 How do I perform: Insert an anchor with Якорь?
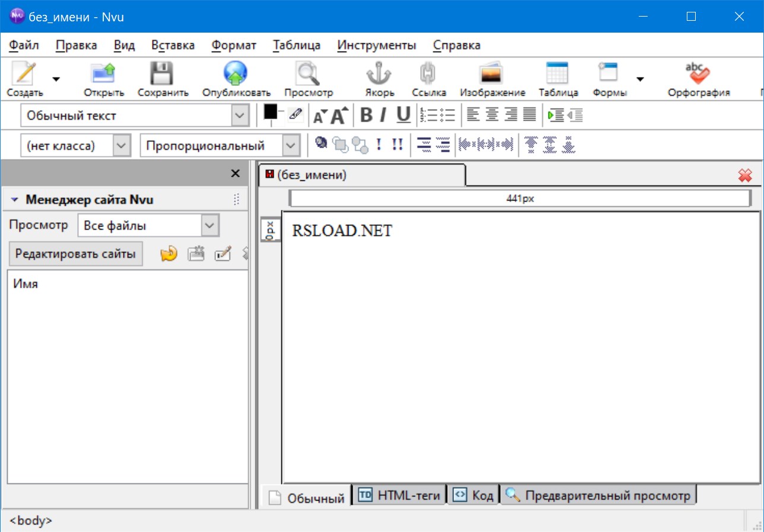(379, 78)
